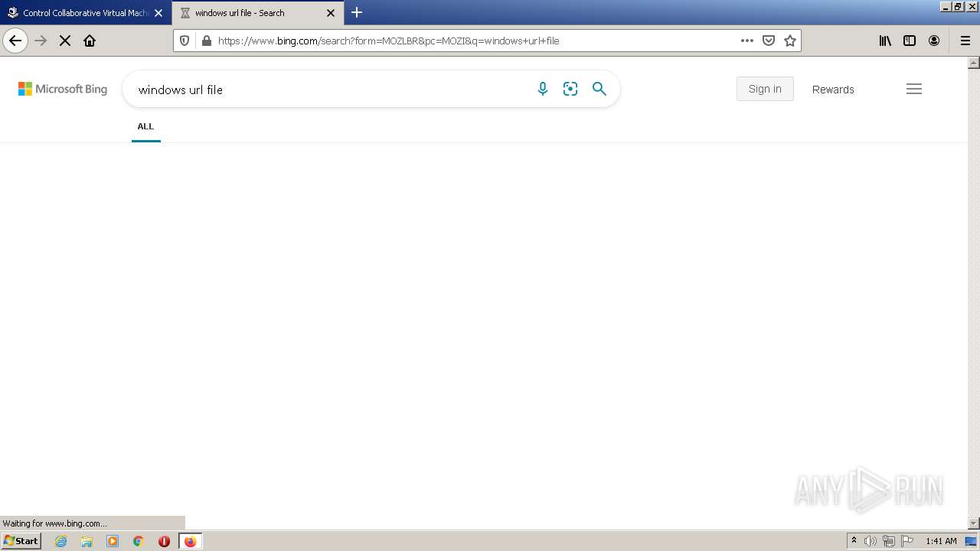Open Action Center flag icon
The width and height of the screenshot is (980, 551).
[x=907, y=541]
